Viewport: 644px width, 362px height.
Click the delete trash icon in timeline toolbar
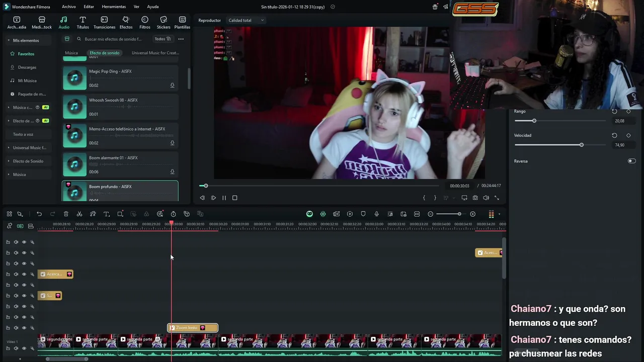point(66,214)
